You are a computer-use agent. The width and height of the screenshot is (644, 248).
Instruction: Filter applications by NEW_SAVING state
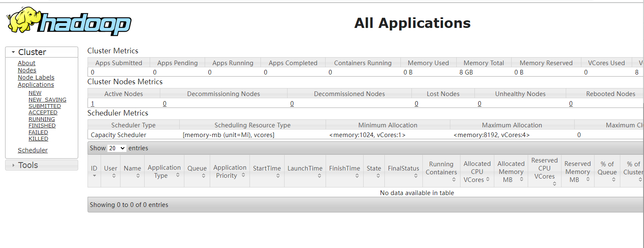coord(47,100)
